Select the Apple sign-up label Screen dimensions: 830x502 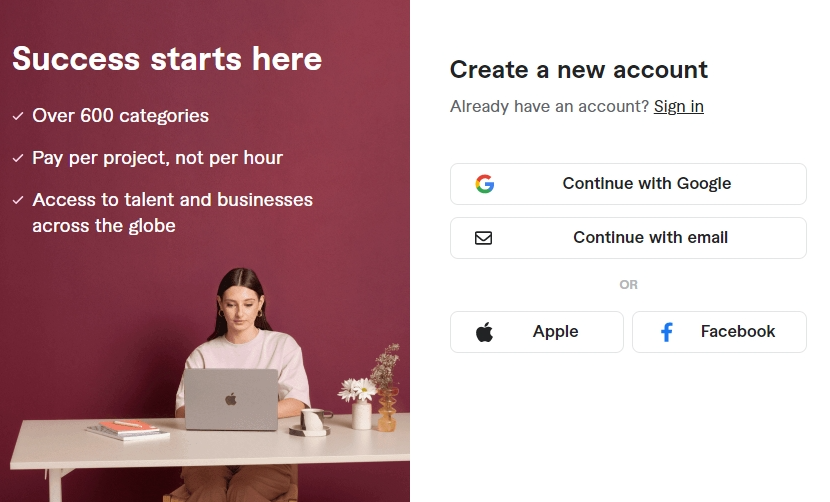click(x=555, y=331)
